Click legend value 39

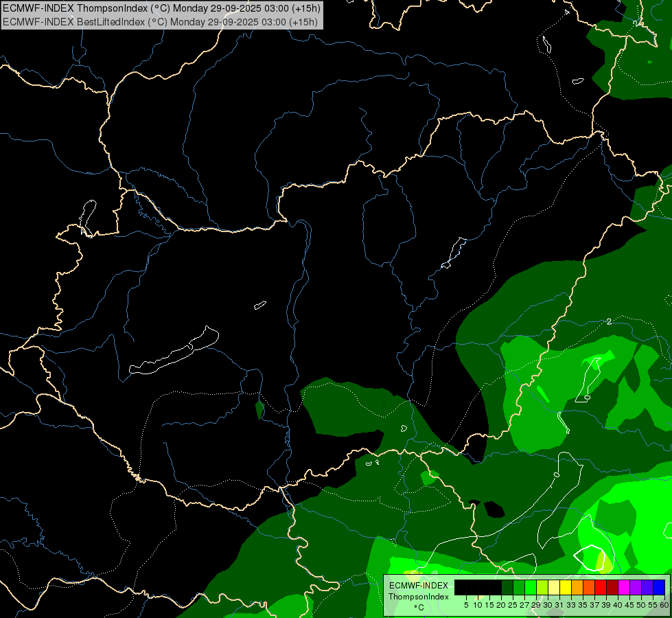pyautogui.click(x=606, y=605)
